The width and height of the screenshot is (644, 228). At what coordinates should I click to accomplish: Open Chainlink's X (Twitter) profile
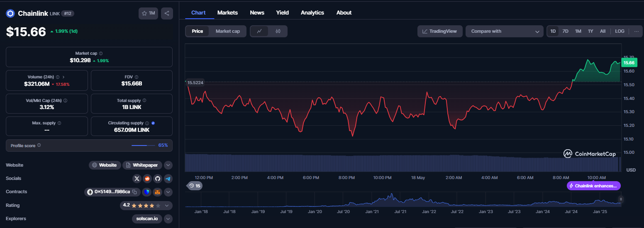tap(137, 179)
